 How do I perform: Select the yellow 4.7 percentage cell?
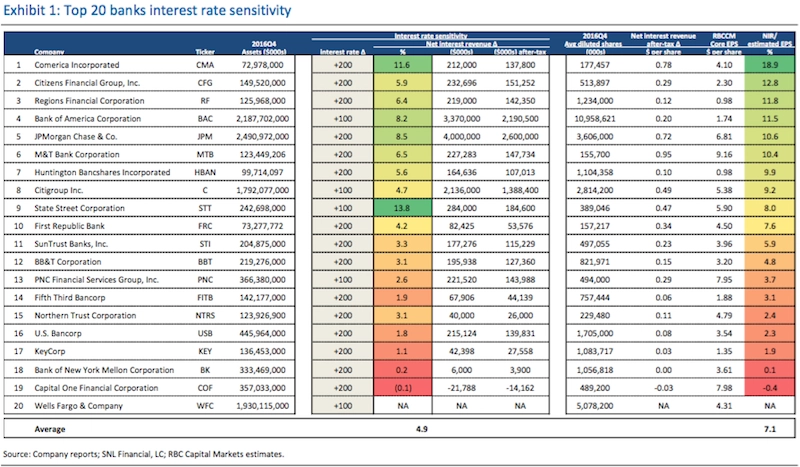402,190
